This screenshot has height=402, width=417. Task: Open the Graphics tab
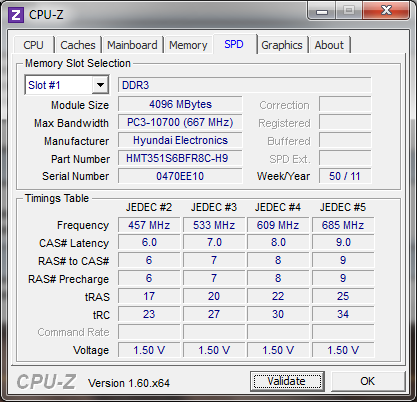click(x=282, y=45)
